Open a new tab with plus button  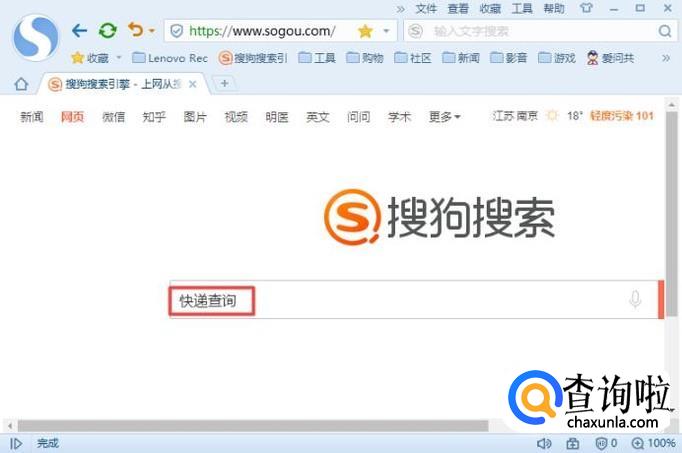224,83
